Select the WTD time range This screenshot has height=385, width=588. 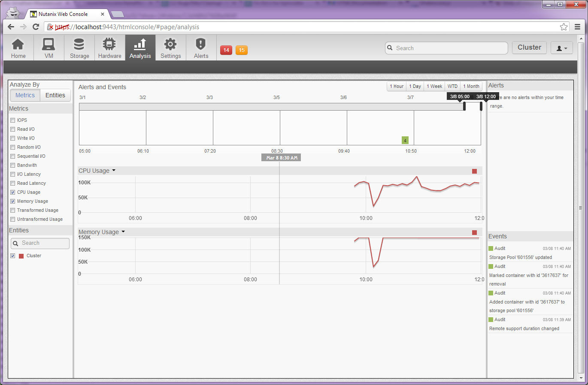[453, 86]
